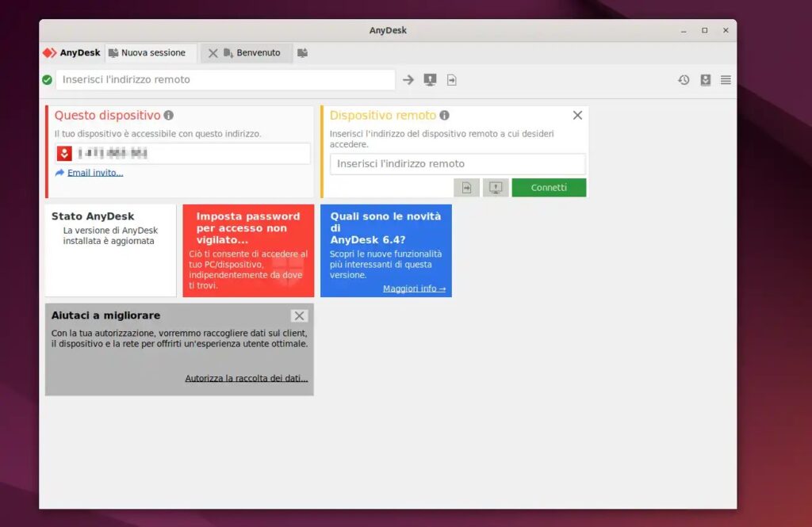Close the Aiutaci a migliorare notice
Screen dimensions: 812x527
[x=300, y=315]
